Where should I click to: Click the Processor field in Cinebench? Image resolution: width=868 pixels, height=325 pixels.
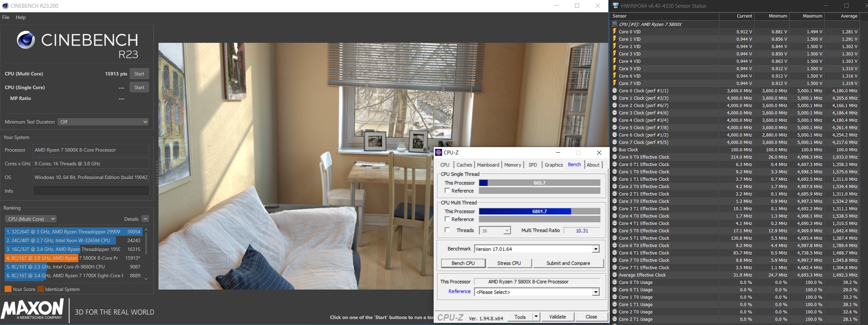(x=91, y=150)
